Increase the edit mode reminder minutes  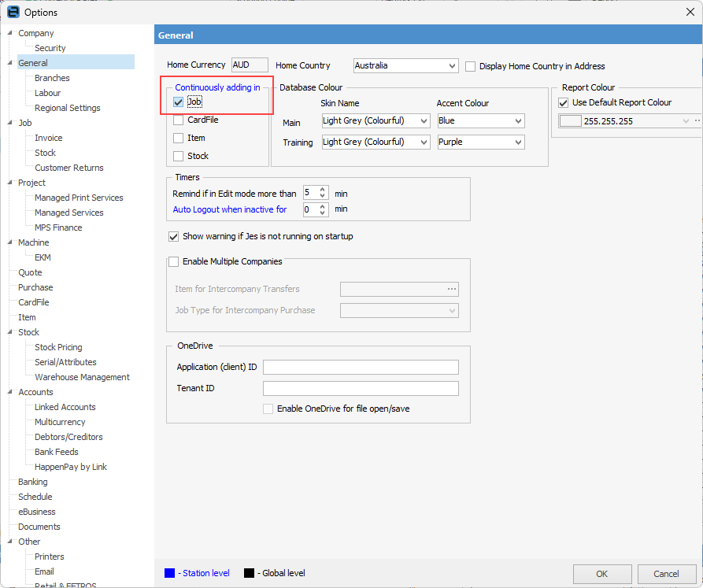click(323, 190)
